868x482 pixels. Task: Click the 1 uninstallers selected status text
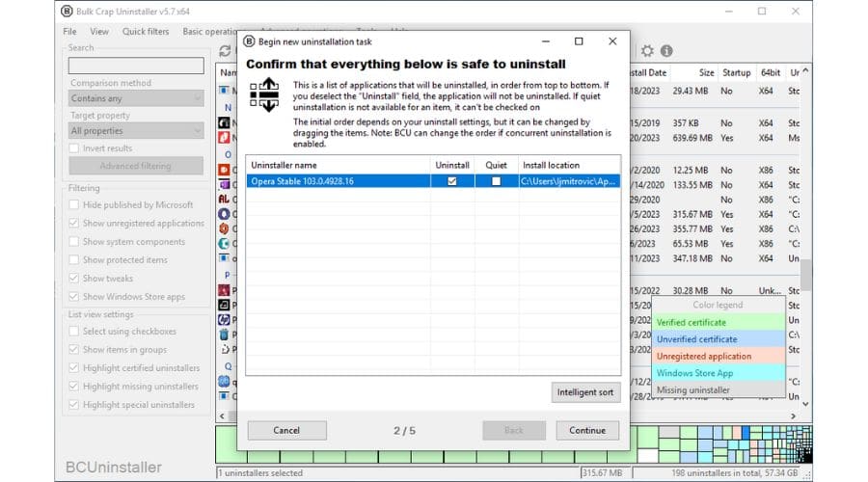point(260,473)
